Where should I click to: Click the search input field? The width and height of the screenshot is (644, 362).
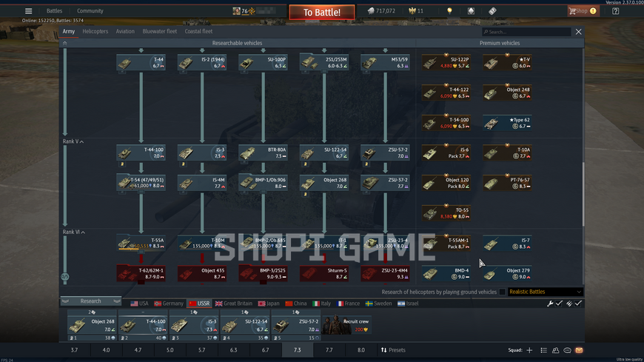526,32
